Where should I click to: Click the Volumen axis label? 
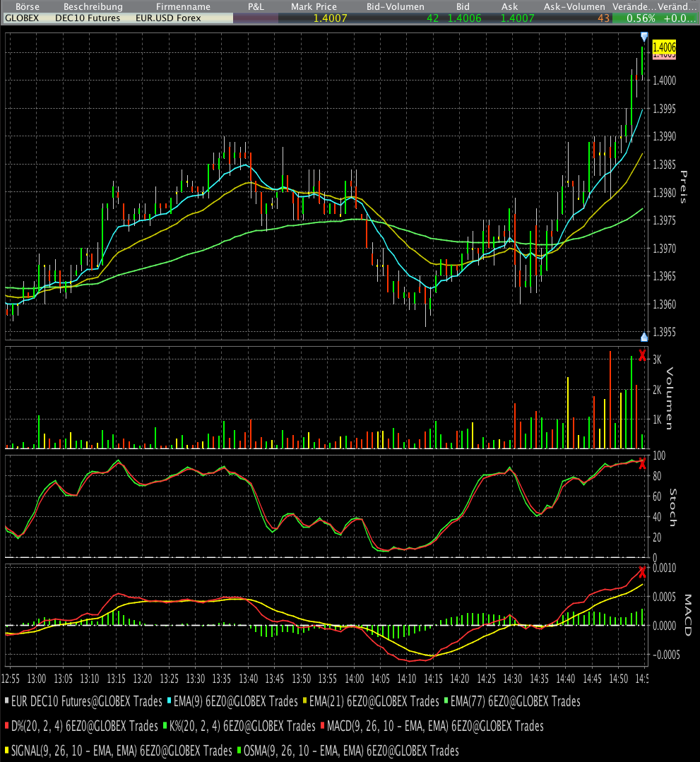(x=670, y=398)
